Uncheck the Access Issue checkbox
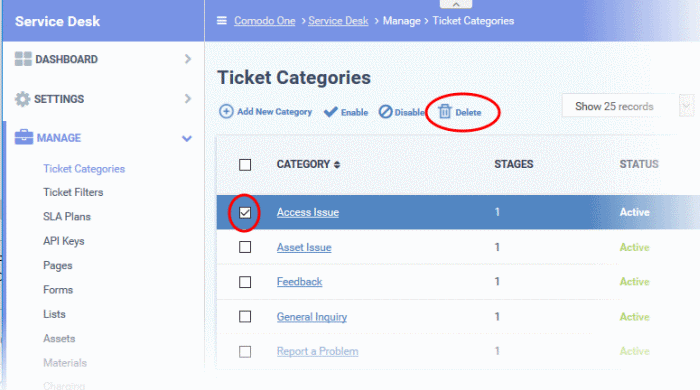This screenshot has width=700, height=390. tap(245, 213)
